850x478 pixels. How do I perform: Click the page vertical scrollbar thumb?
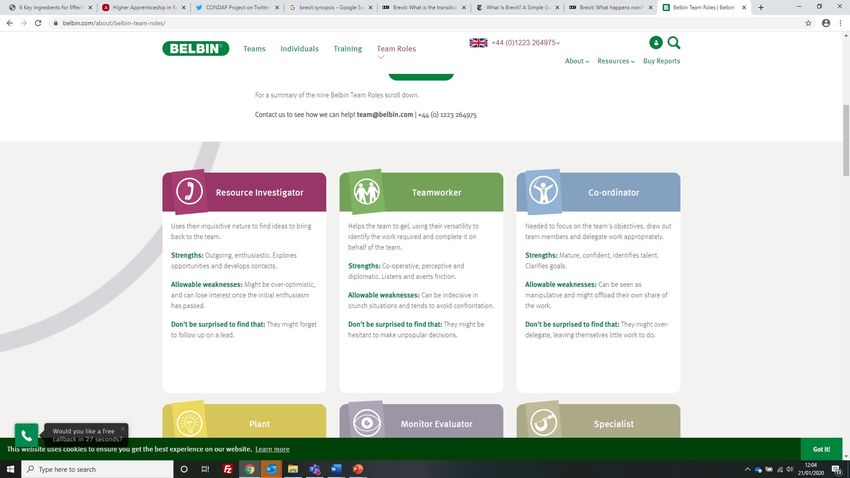pyautogui.click(x=846, y=140)
